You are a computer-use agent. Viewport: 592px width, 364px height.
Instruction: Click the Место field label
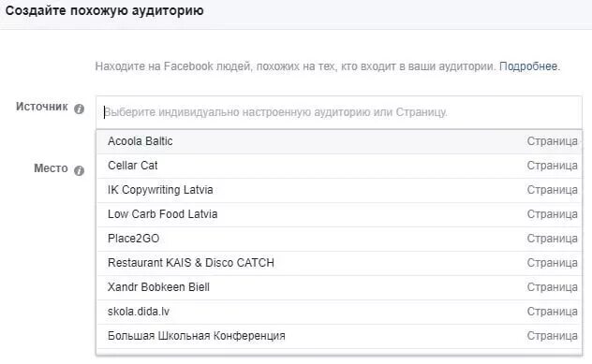51,168
